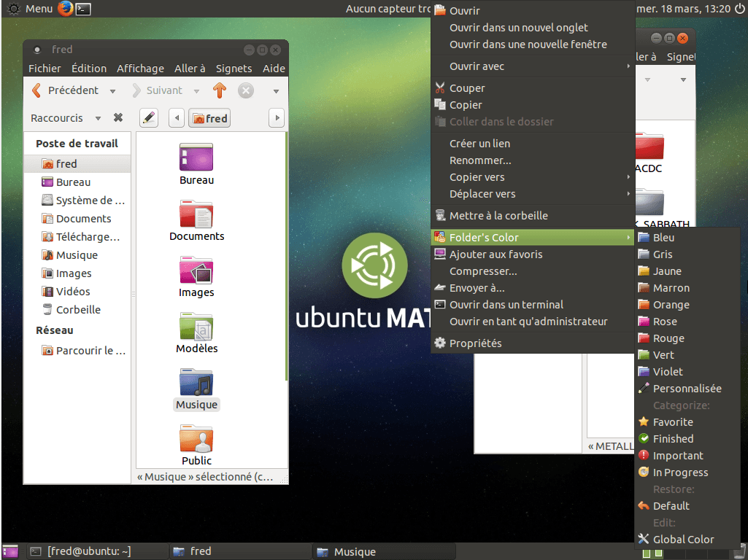Open the Précédent history dropdown
The width and height of the screenshot is (748, 560).
tap(112, 90)
